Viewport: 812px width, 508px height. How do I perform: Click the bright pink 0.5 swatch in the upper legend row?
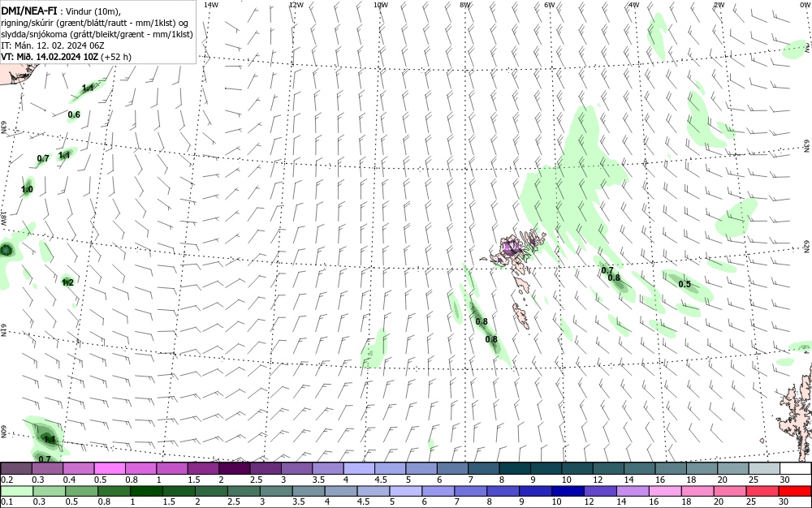[110, 469]
